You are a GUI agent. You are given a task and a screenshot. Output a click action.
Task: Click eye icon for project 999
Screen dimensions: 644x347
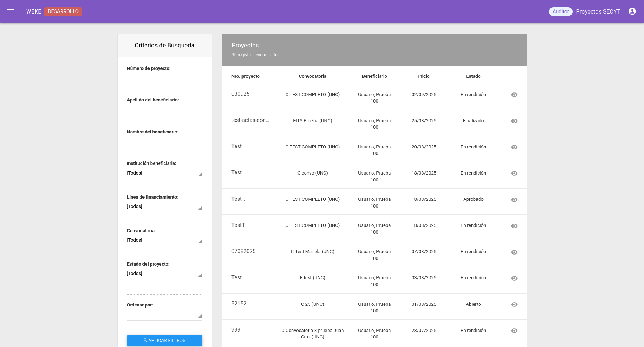514,331
